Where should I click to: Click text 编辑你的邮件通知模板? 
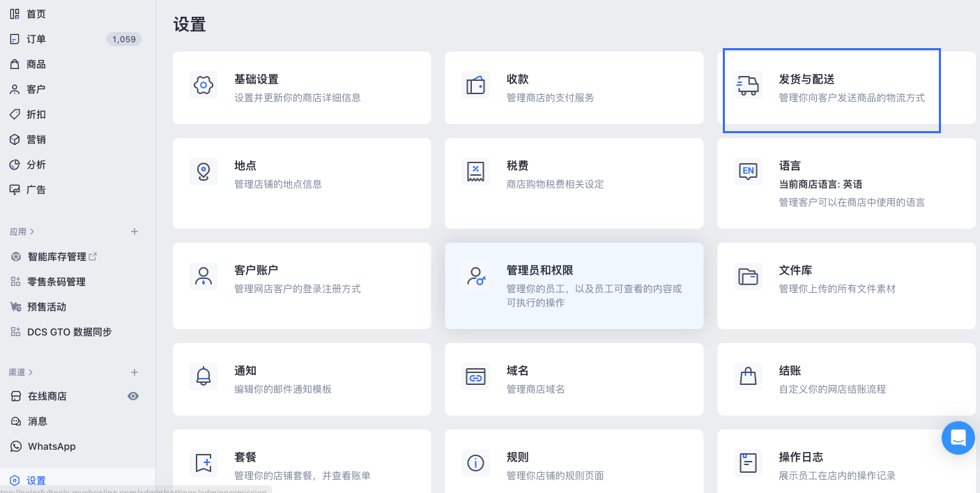(283, 389)
